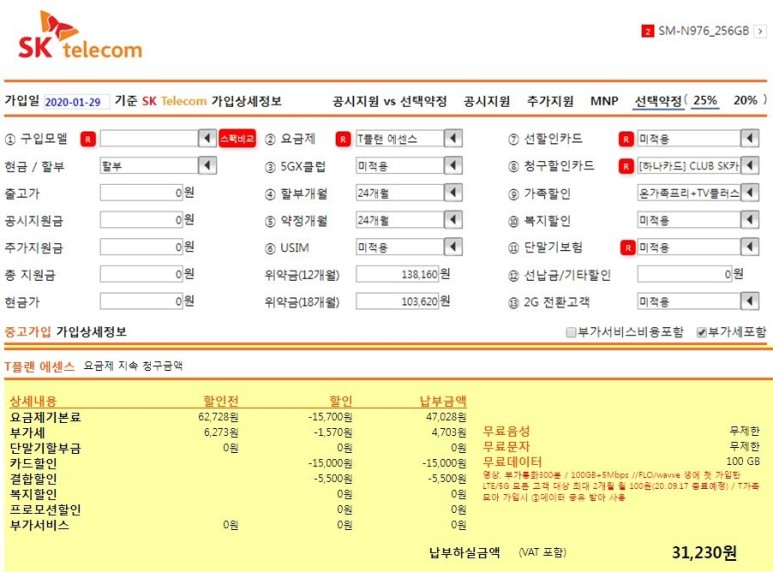Screen dimensions: 773x572
Task: Click the 요금제기본료 row label
Action: 45,418
